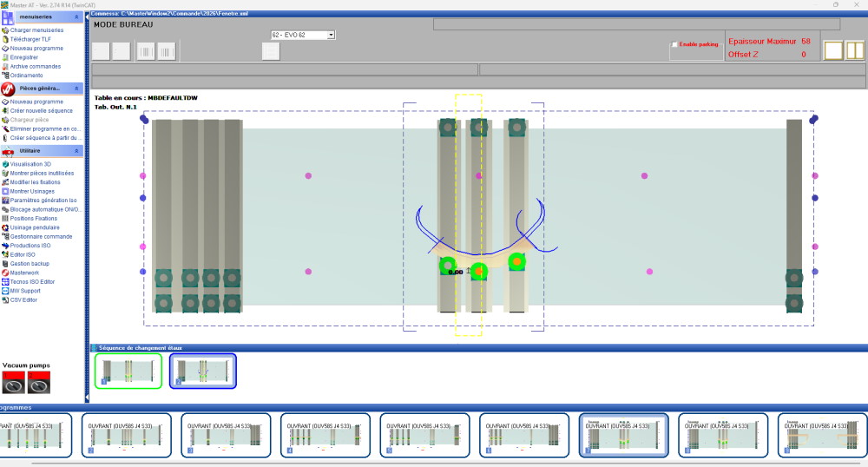This screenshot has width=868, height=467.
Task: Click Créer séquence à partir du...
Action: tap(45, 138)
